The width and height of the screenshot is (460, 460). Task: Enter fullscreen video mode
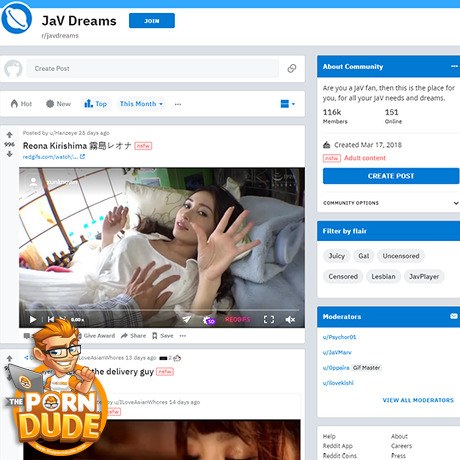269,320
